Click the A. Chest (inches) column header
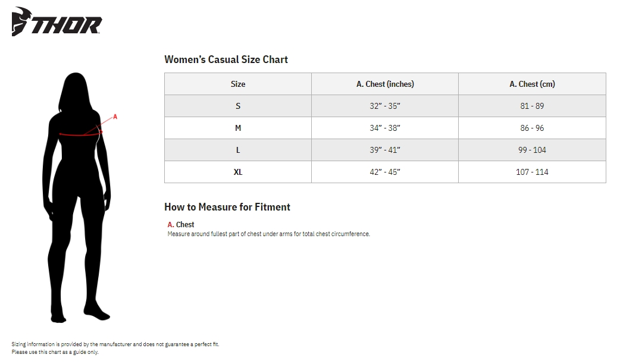 click(x=385, y=84)
